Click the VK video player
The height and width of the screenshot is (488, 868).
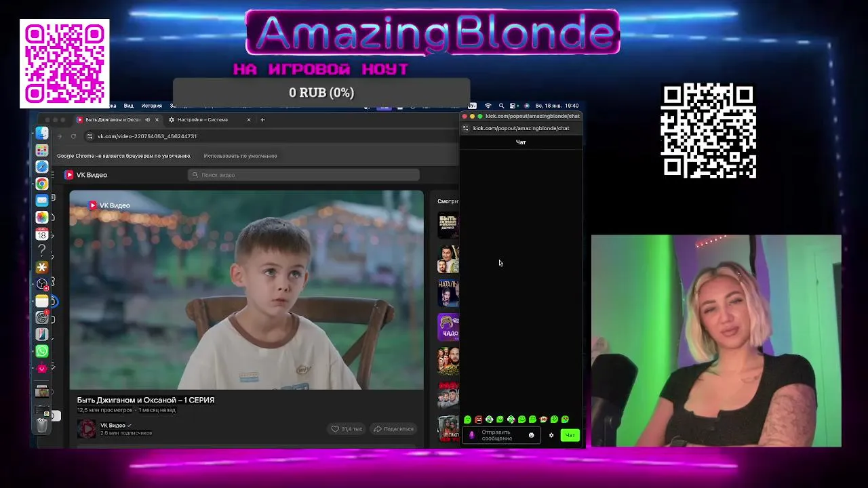(x=246, y=290)
